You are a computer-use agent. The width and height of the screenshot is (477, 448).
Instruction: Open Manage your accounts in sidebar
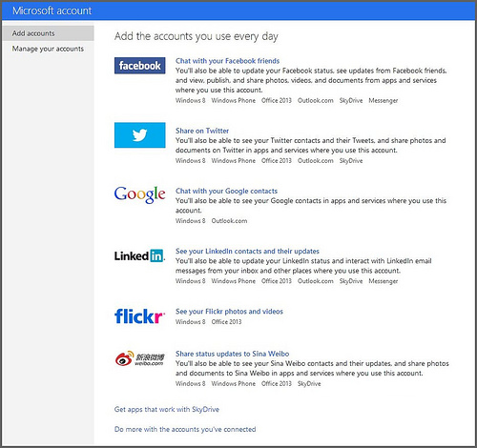click(x=48, y=49)
